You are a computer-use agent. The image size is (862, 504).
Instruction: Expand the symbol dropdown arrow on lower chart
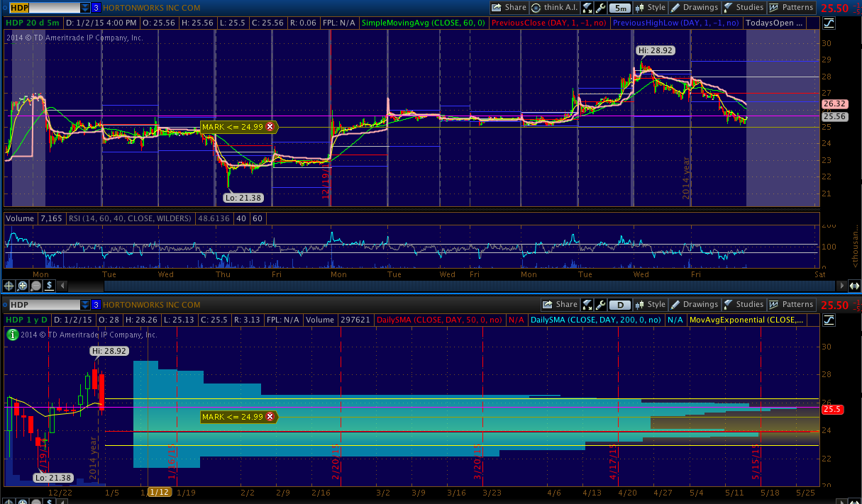(85, 305)
